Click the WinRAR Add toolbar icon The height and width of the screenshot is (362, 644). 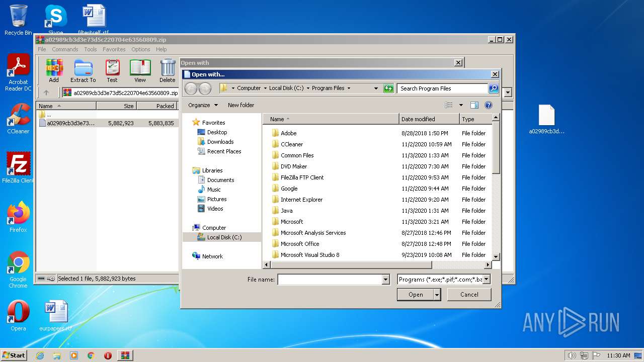click(x=54, y=71)
